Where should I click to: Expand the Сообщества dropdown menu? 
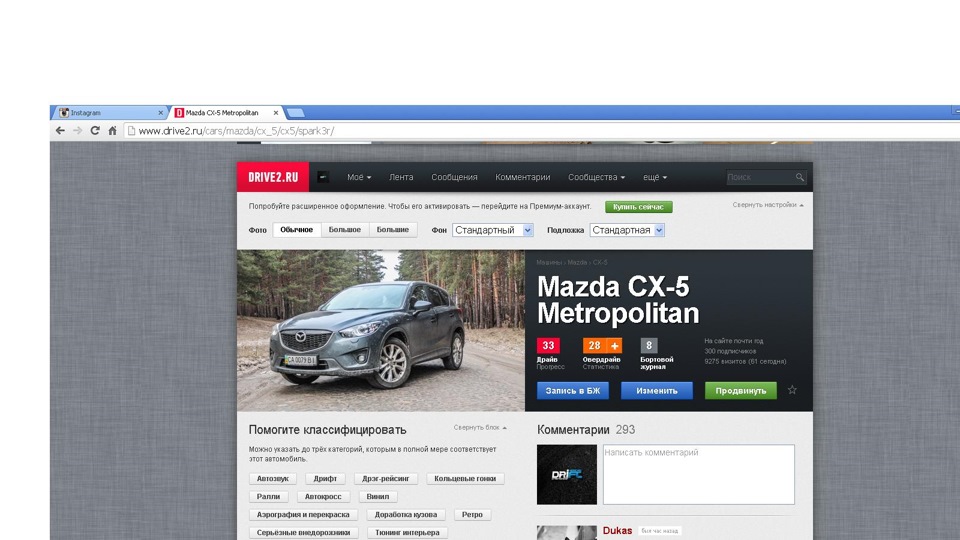tap(596, 177)
